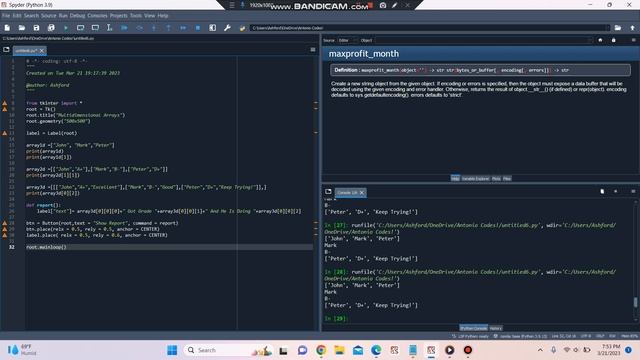Switch to the Files pane tab
640x360 pixels.
pos(507,178)
